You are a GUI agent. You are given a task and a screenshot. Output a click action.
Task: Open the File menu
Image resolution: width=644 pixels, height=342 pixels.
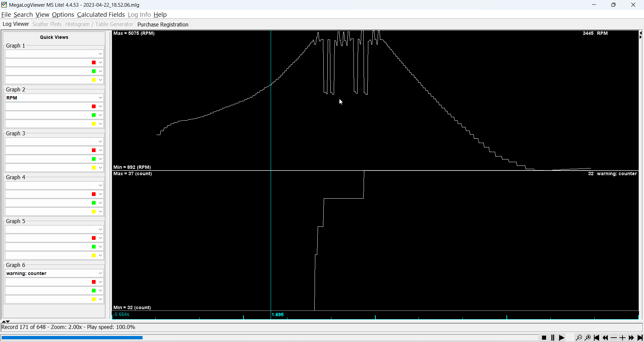point(6,14)
